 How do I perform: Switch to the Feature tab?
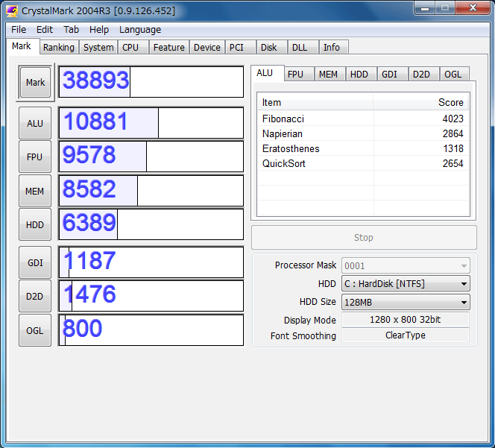[169, 48]
